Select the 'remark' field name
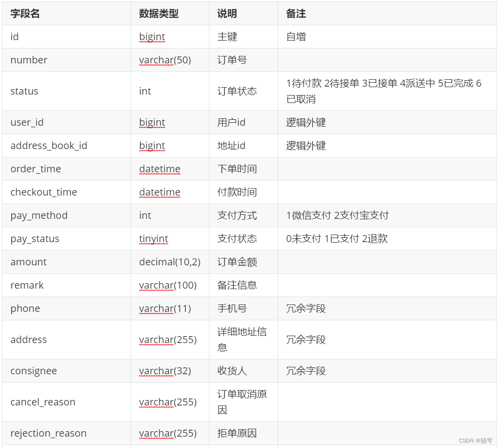This screenshot has width=500, height=448. point(27,285)
